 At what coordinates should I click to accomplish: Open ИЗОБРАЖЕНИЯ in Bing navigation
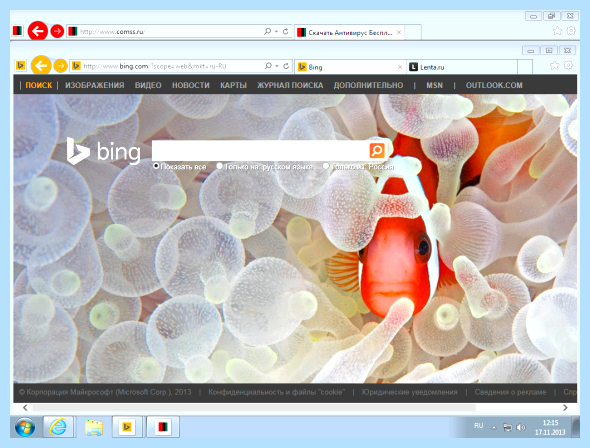tap(95, 85)
